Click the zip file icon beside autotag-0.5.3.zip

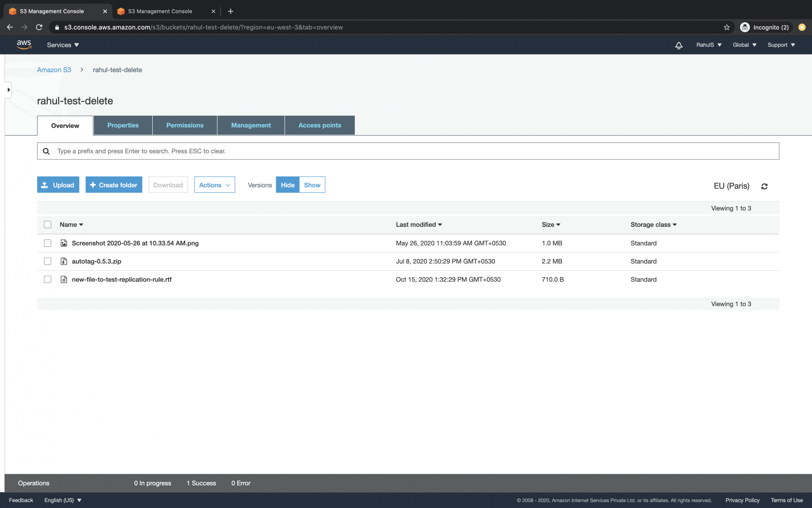[64, 261]
